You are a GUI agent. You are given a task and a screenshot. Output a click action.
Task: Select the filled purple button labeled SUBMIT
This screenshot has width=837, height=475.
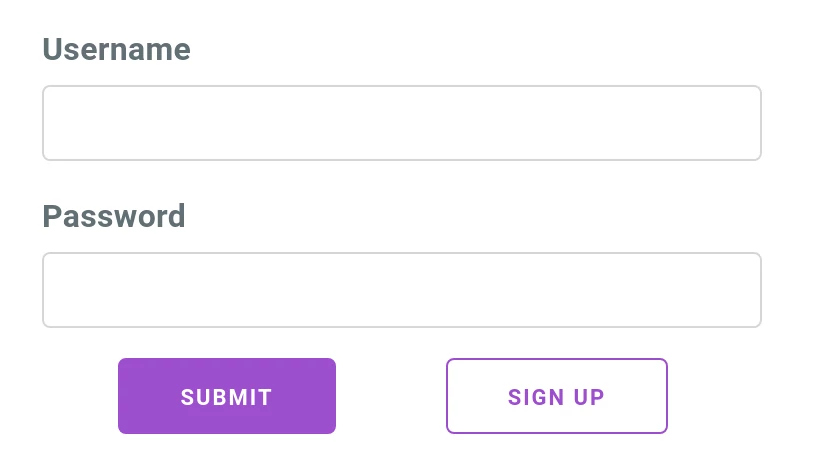click(227, 396)
